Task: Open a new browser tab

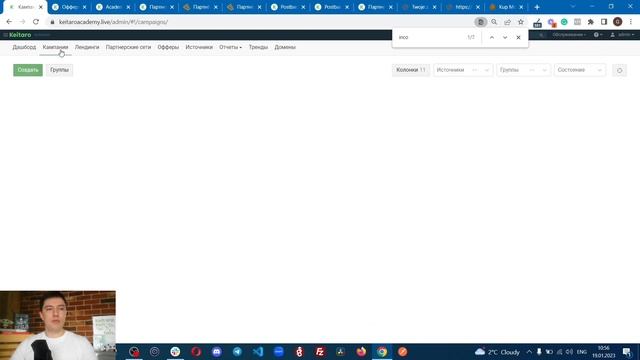Action: coord(537,7)
